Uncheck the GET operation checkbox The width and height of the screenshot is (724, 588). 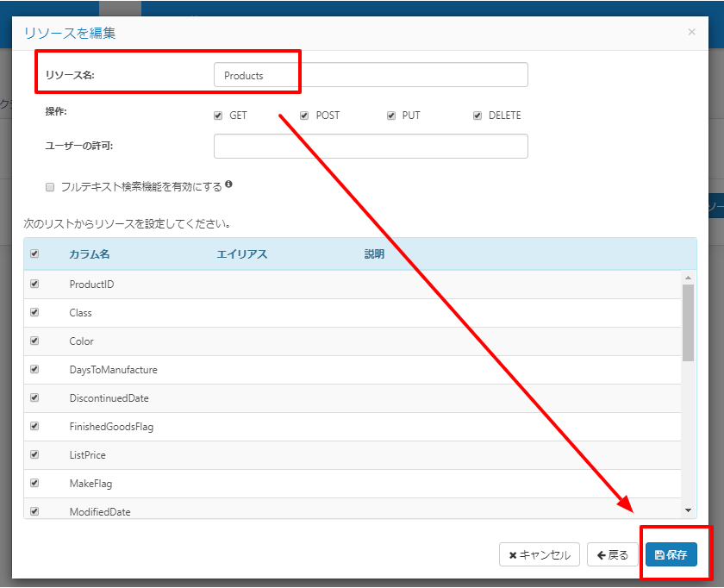(x=218, y=116)
